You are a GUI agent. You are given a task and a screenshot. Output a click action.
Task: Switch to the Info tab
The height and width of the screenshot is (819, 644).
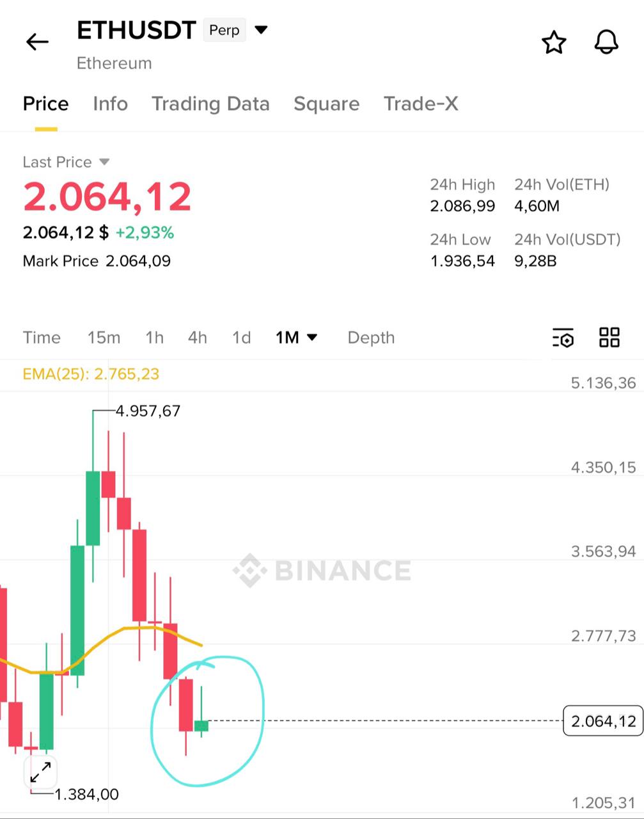pyautogui.click(x=110, y=104)
